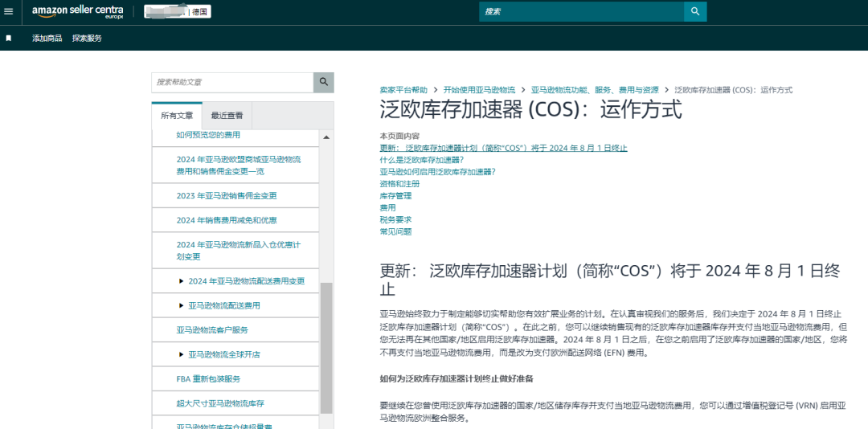This screenshot has width=868, height=429.
Task: Click the 本页面内容 label
Action: 399,136
